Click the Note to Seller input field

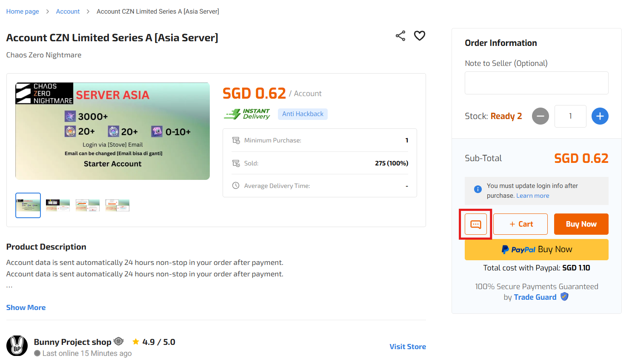(536, 83)
